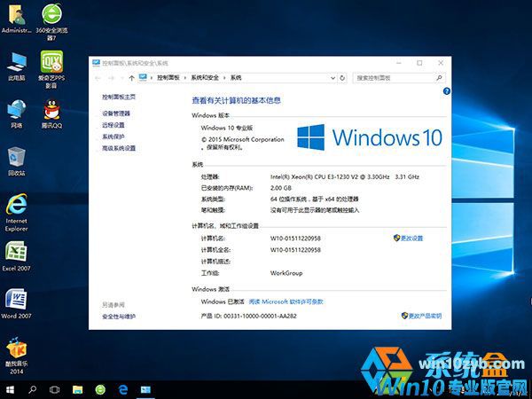Viewport: 532px width, 399px height.
Task: Open the Recycle Bin (回收站) icon
Action: (x=16, y=158)
